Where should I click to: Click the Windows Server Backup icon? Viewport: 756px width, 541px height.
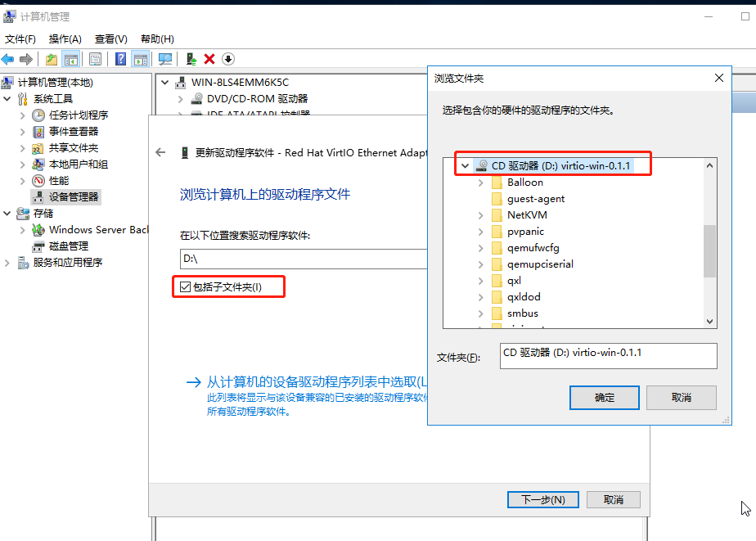[x=38, y=230]
